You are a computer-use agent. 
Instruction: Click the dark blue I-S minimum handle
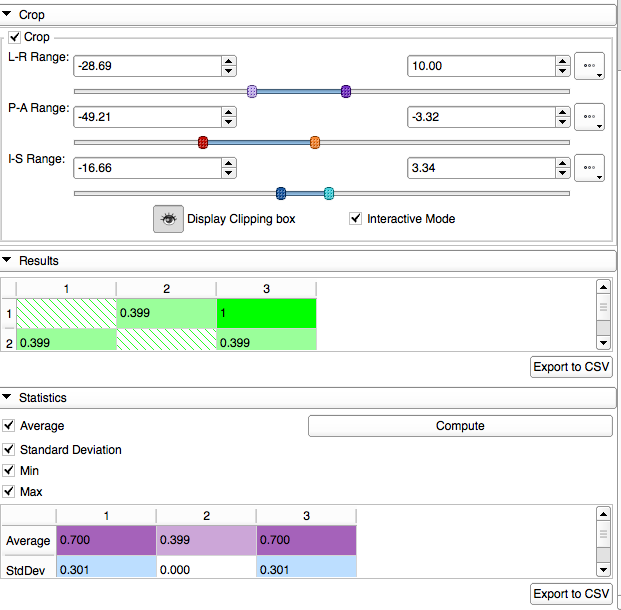(x=281, y=193)
